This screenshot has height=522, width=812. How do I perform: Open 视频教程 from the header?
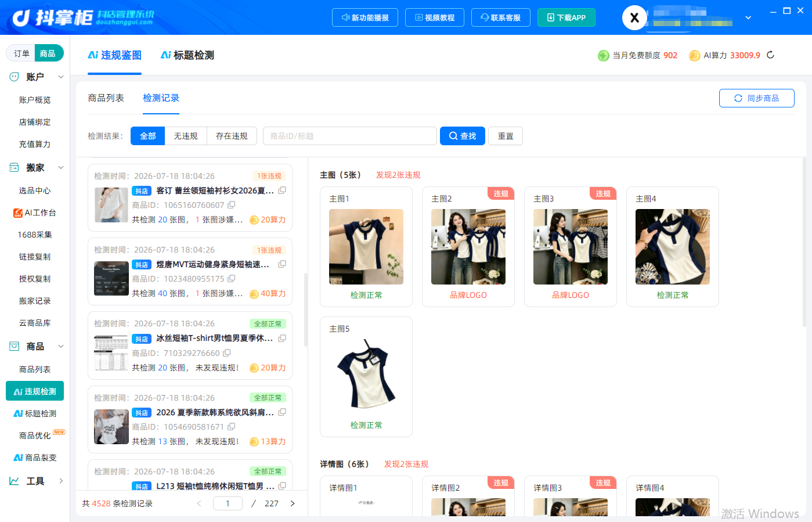435,17
